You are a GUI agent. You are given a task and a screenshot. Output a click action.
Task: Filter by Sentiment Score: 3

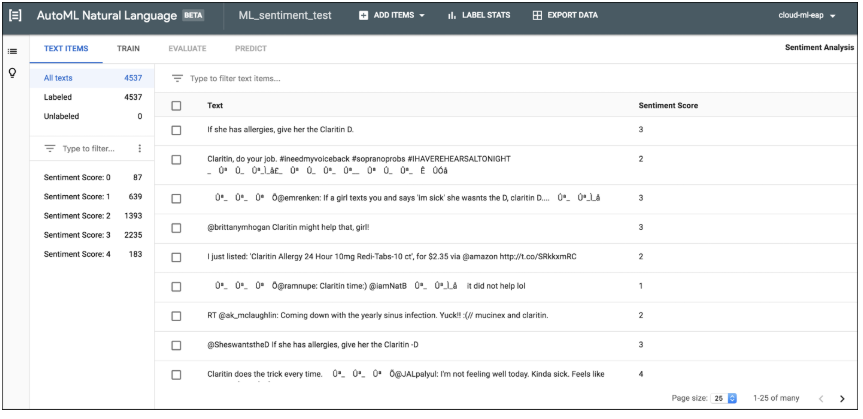pyautogui.click(x=92, y=235)
